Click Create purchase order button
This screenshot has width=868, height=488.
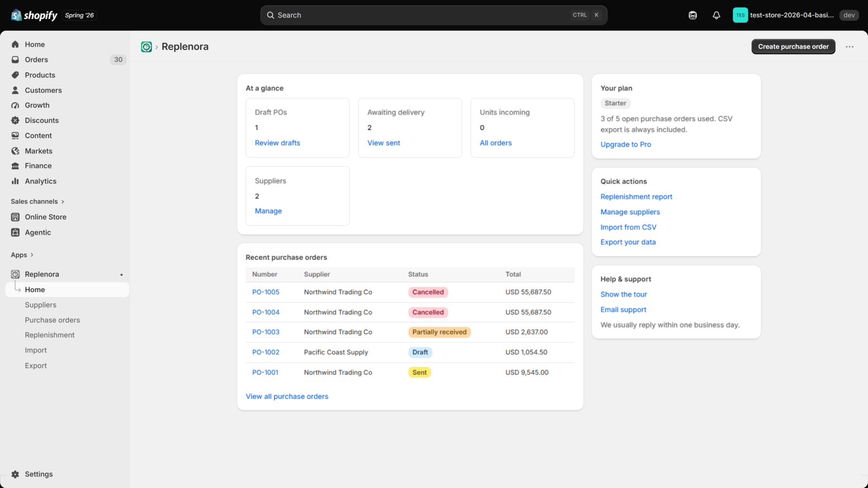click(x=793, y=47)
